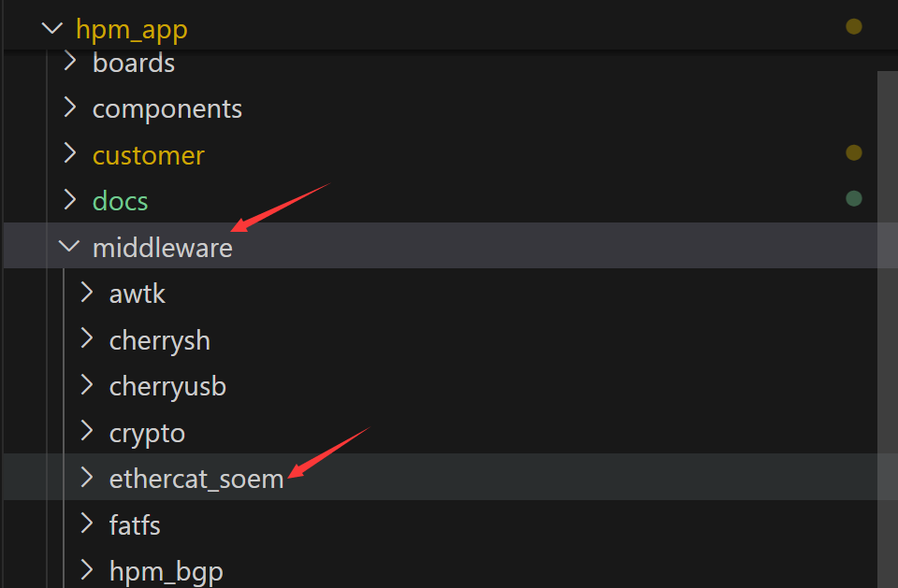
Task: Click the explorer vertical scrollbar
Action: [x=887, y=329]
